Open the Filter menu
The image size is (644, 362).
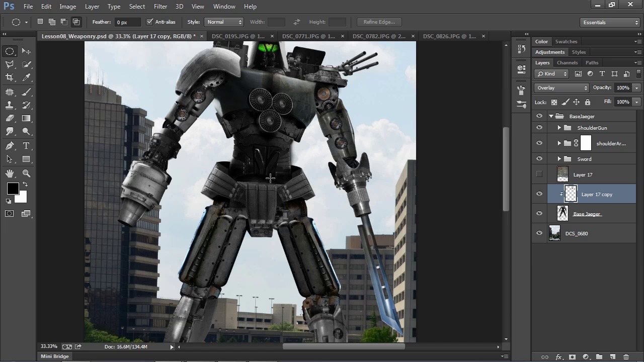(x=160, y=7)
